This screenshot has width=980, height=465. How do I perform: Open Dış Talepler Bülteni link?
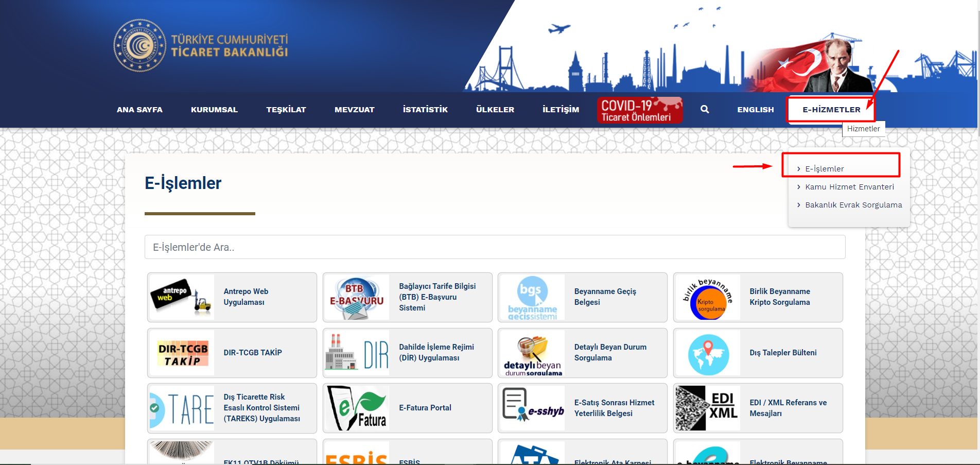click(x=783, y=353)
